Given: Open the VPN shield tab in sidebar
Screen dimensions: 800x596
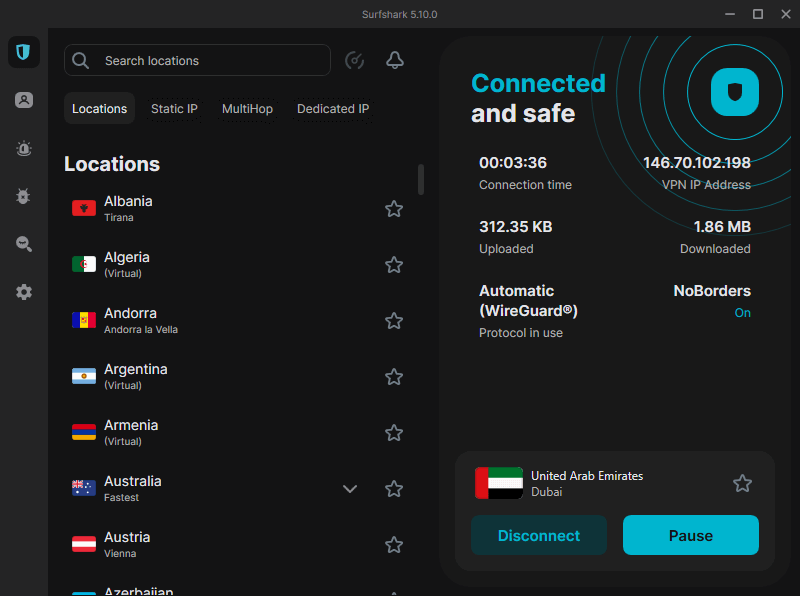Looking at the screenshot, I should (23, 52).
